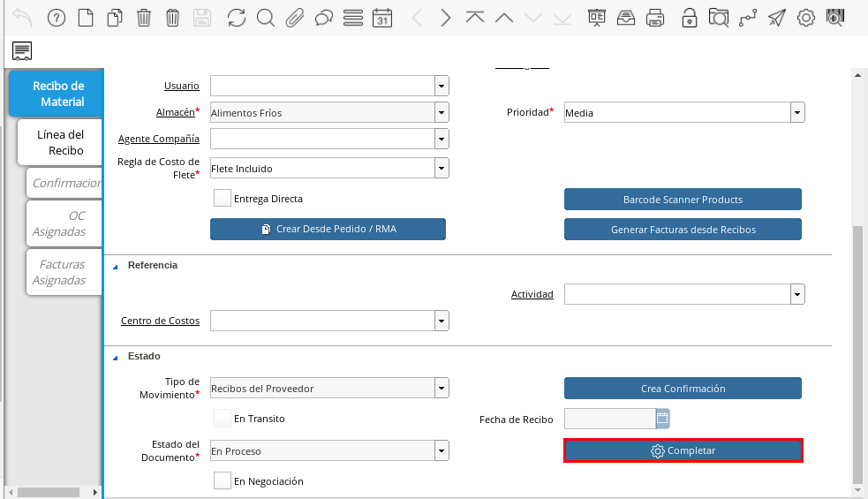Expand the Prioridad dropdown
The width and height of the screenshot is (868, 499).
pyautogui.click(x=797, y=112)
